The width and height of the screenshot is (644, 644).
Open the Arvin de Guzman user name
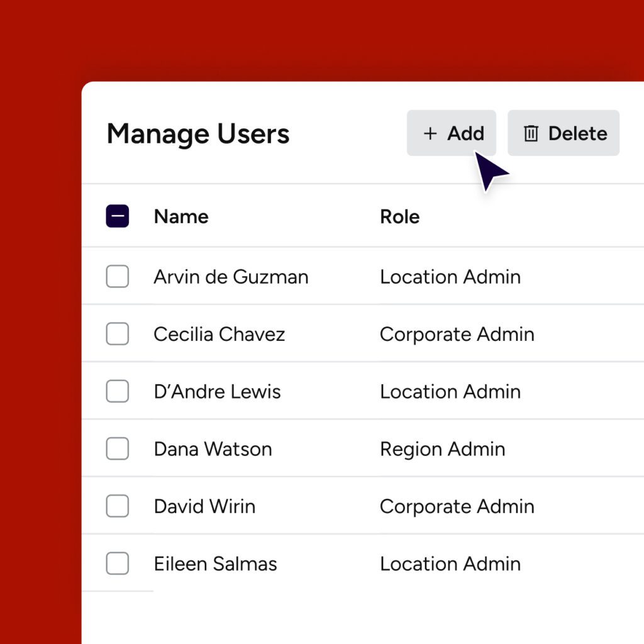click(x=231, y=277)
